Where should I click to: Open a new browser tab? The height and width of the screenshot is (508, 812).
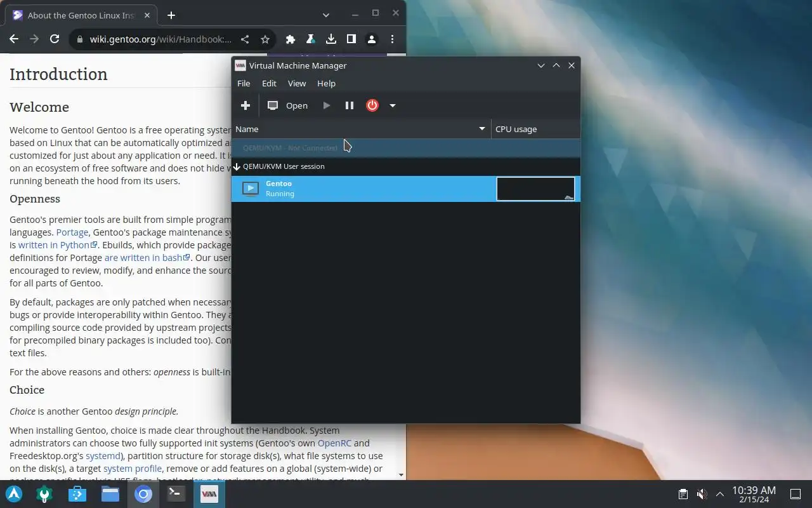pos(171,15)
